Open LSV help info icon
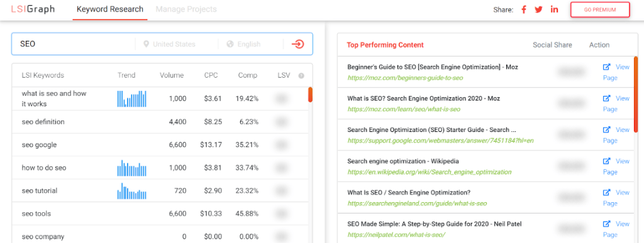Viewport: 644px width, 243px height. (301, 76)
